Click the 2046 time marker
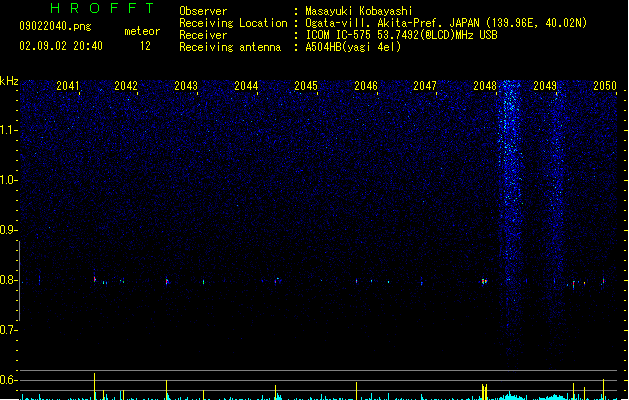Viewport: 629px width, 400px height. coord(366,86)
